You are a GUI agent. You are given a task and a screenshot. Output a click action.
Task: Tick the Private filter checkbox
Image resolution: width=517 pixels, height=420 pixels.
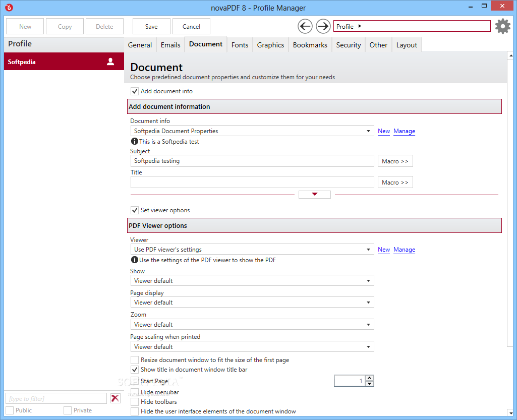68,410
